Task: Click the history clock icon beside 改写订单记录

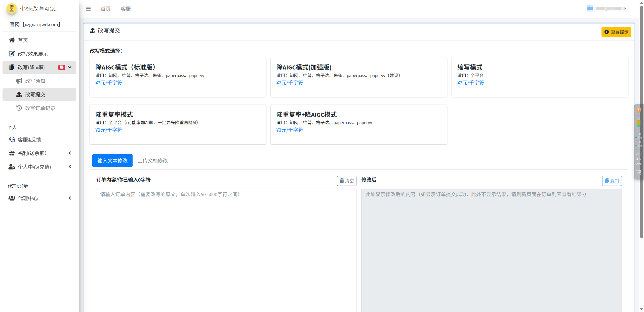Action: tap(19, 108)
